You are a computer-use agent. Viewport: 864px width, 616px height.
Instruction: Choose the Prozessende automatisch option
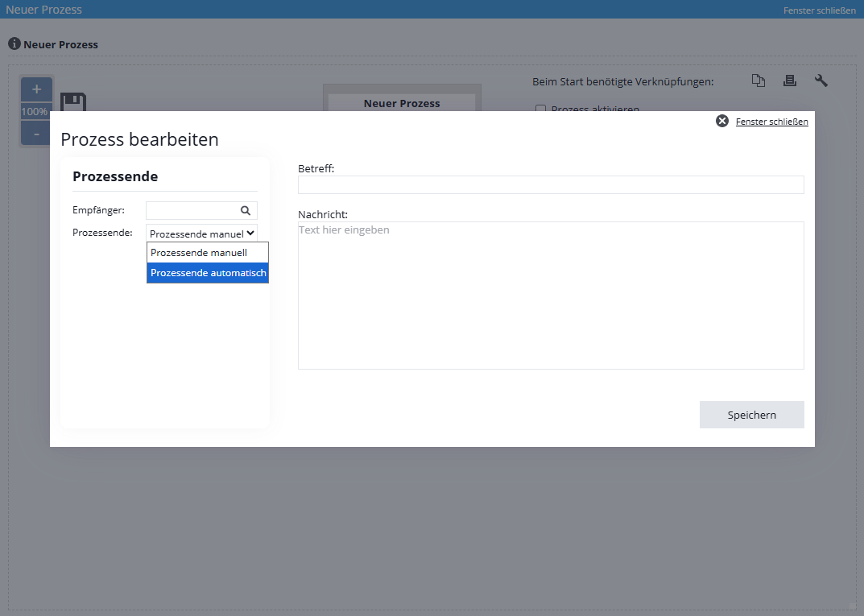pos(208,273)
